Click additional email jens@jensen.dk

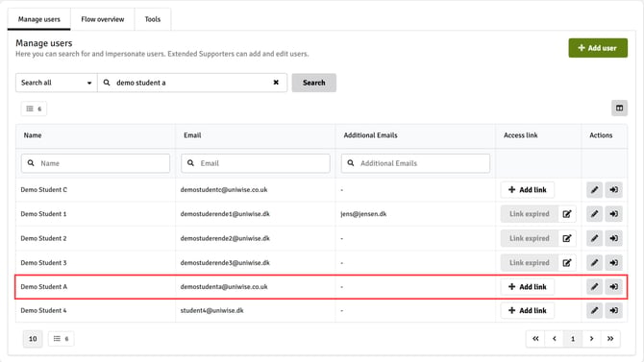click(363, 214)
